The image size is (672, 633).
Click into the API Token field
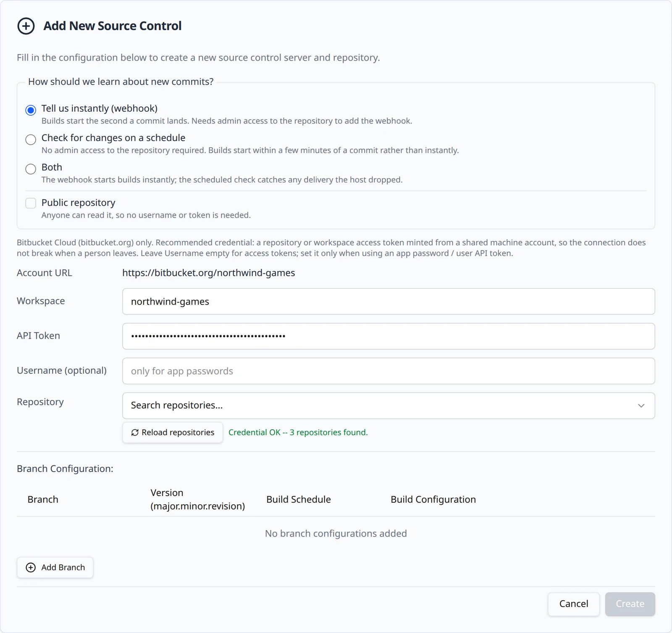click(x=388, y=336)
